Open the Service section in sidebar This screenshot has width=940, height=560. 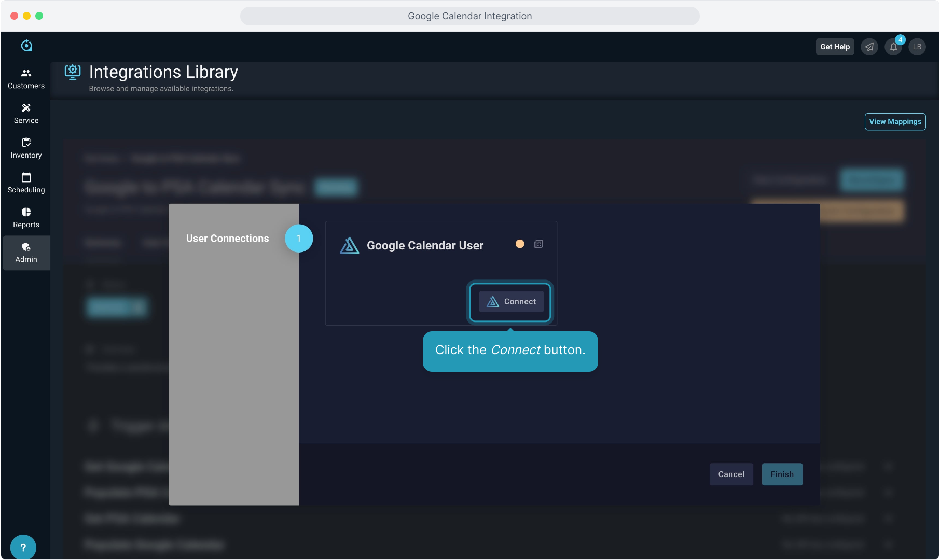pos(26,114)
